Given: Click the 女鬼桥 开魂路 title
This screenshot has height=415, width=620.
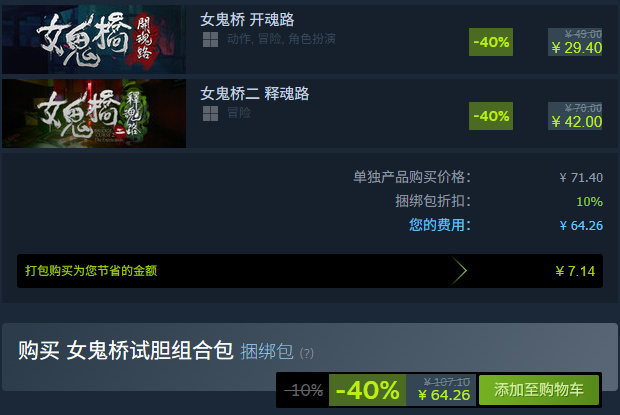Looking at the screenshot, I should (x=247, y=19).
